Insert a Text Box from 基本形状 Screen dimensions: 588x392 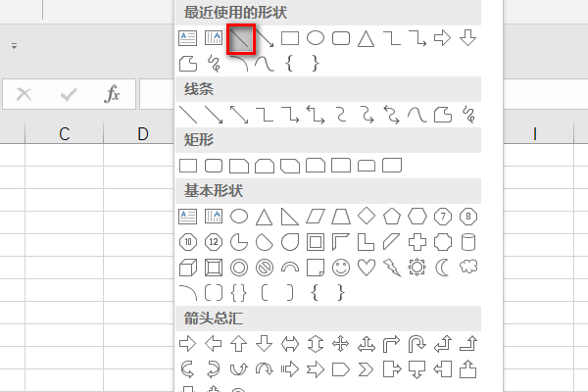pos(187,217)
